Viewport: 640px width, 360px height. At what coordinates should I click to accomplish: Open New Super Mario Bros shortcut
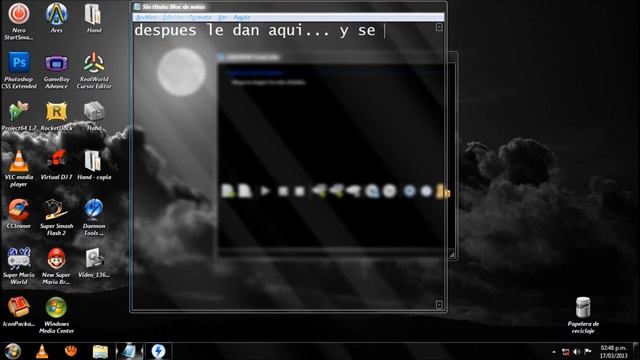click(56, 266)
